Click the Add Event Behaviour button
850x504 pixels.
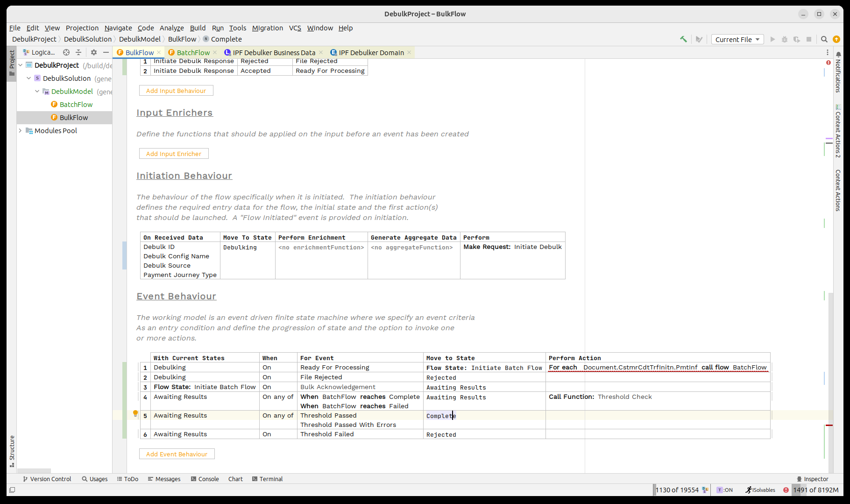tap(177, 454)
